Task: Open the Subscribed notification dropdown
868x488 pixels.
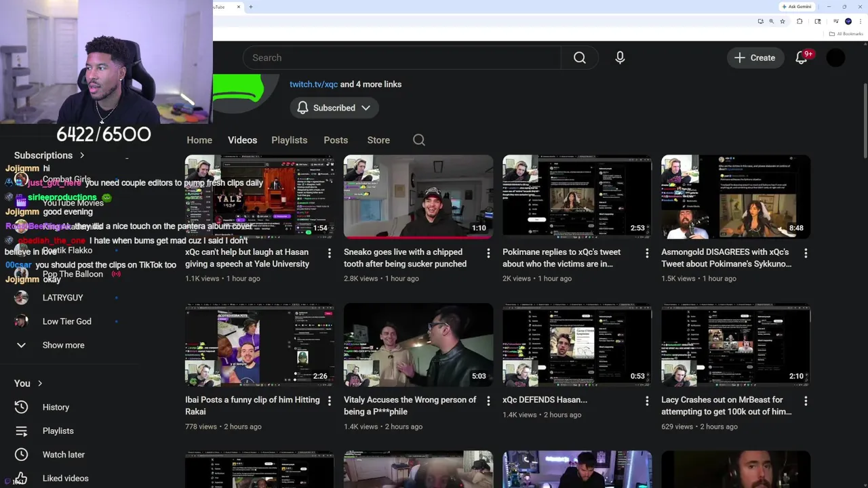Action: pyautogui.click(x=334, y=108)
